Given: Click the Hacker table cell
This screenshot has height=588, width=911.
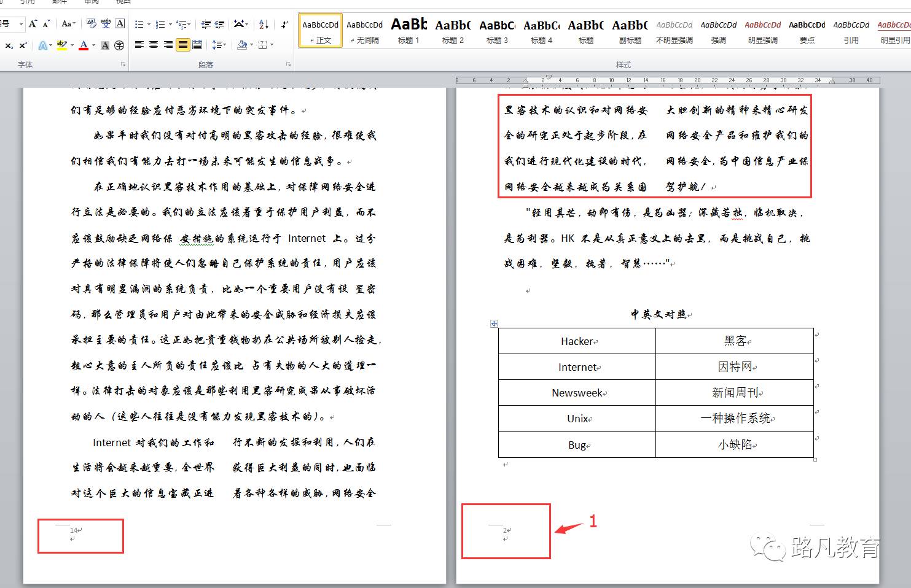Looking at the screenshot, I should point(576,341).
